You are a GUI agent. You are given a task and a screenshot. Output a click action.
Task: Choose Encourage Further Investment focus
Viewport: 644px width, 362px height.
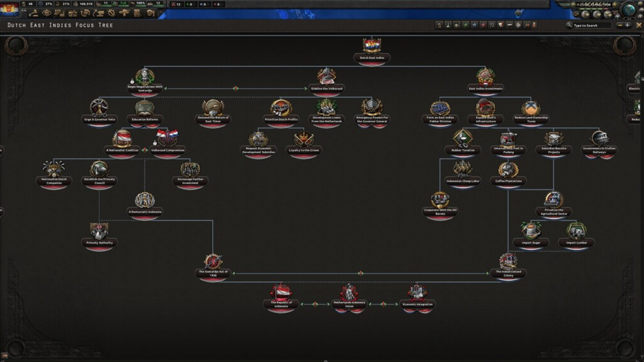tap(190, 174)
